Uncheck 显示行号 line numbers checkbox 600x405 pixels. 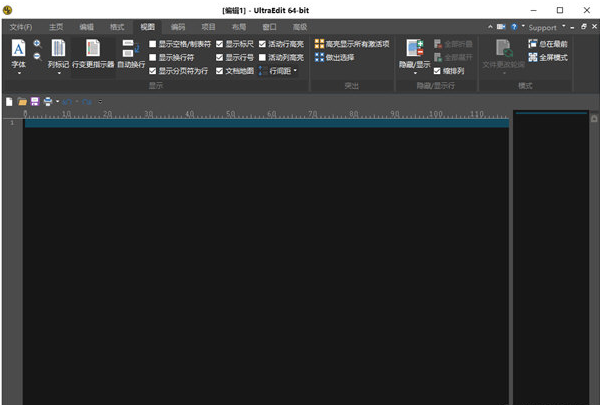tap(219, 57)
